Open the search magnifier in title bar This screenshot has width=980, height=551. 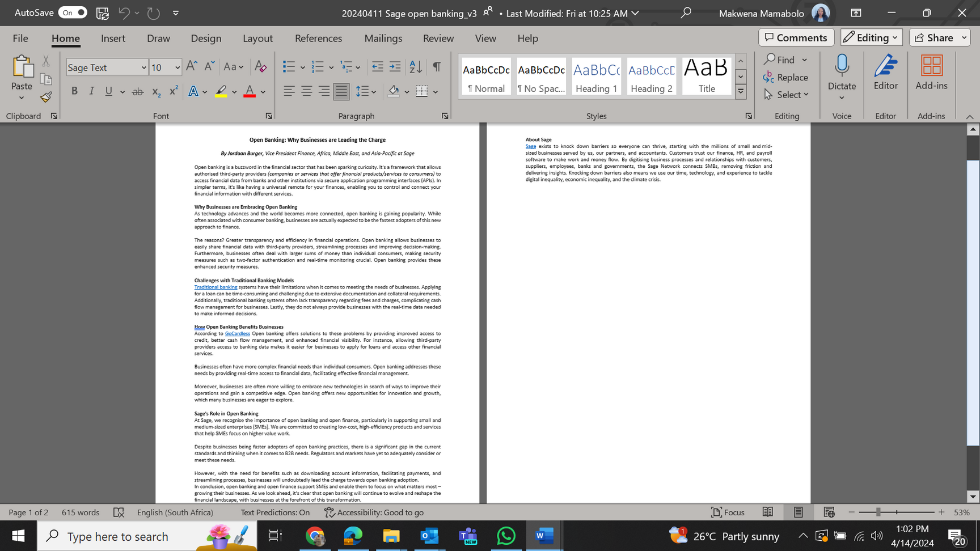click(686, 12)
